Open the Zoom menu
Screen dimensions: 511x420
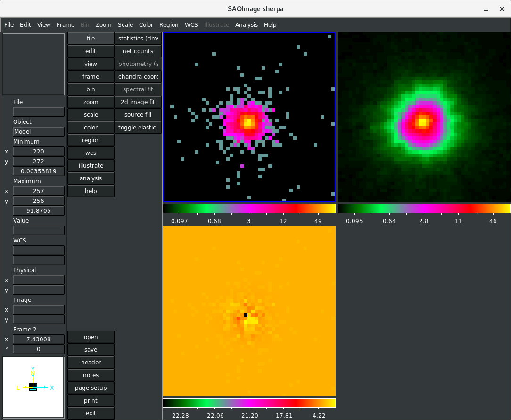(x=103, y=25)
